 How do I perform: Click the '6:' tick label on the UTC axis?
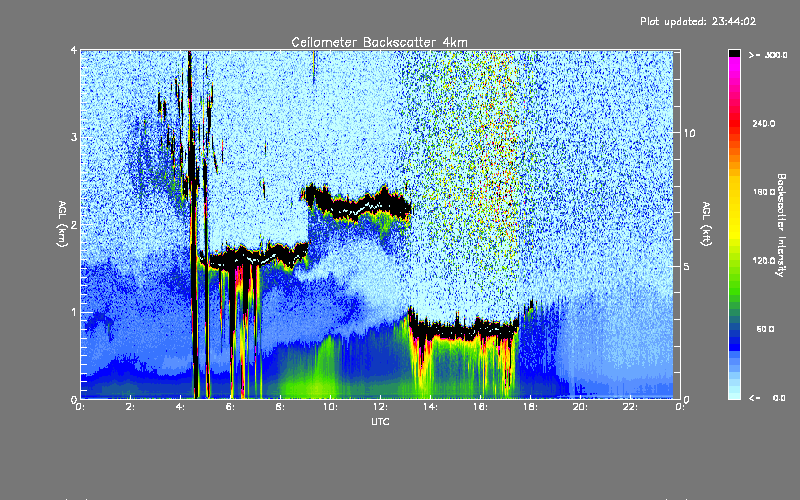pos(230,407)
